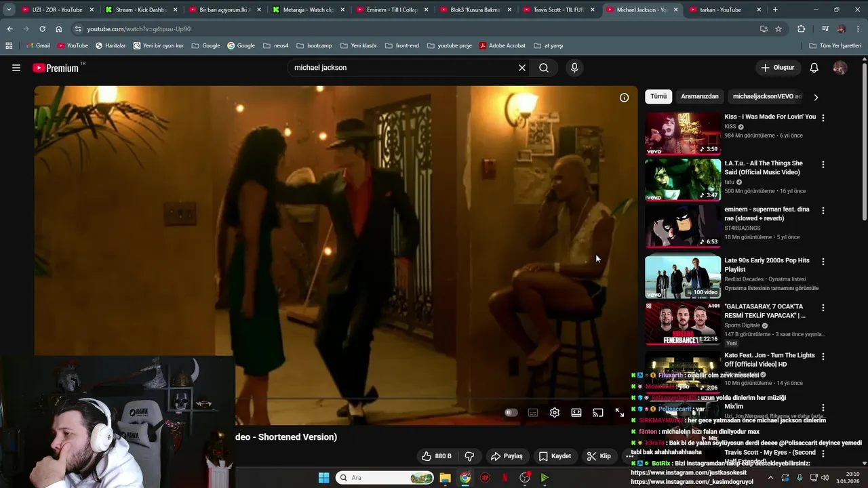Clear the search box text

(522, 68)
